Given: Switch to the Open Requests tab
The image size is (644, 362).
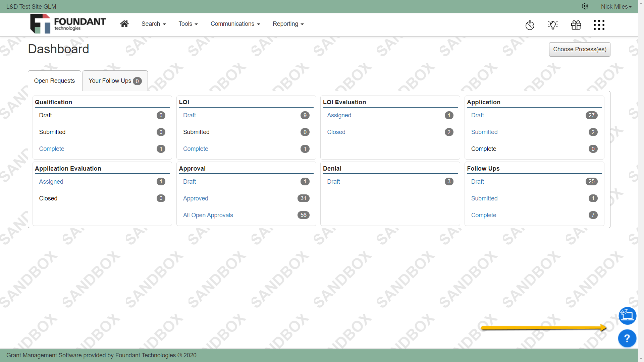Looking at the screenshot, I should point(54,81).
